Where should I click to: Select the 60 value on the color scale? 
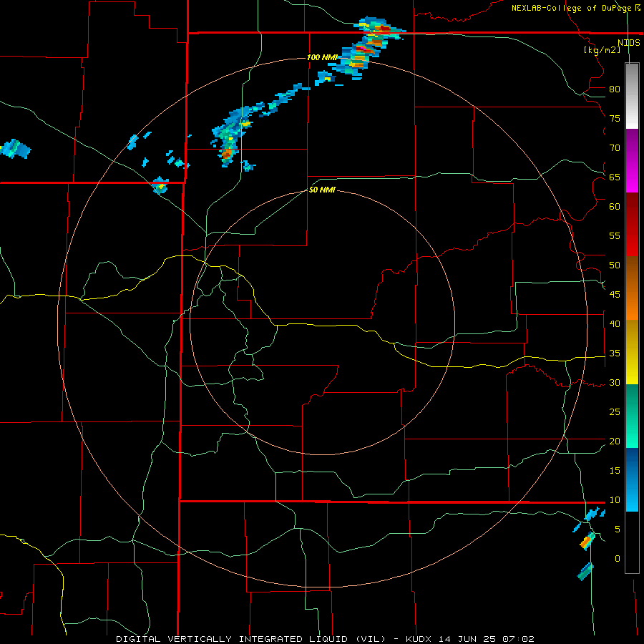[615, 207]
